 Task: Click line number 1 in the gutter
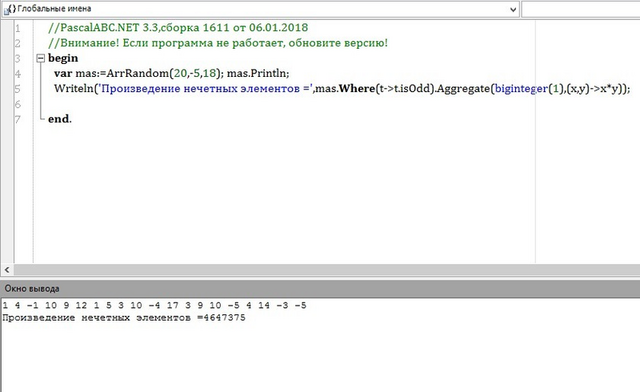pyautogui.click(x=18, y=28)
